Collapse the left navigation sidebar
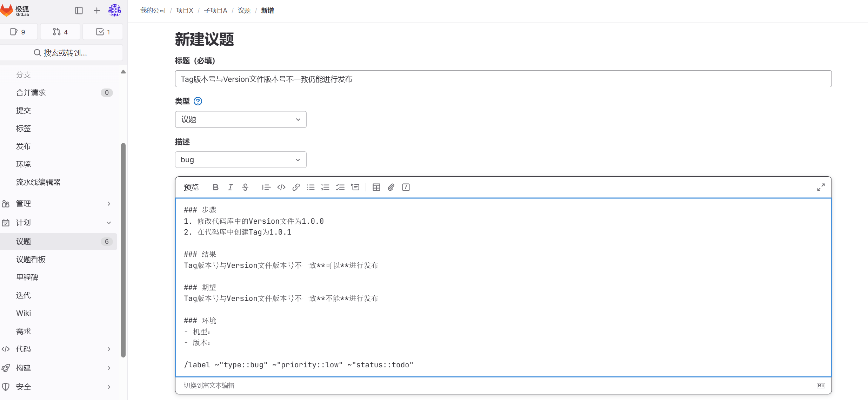Image resolution: width=868 pixels, height=400 pixels. (x=79, y=11)
